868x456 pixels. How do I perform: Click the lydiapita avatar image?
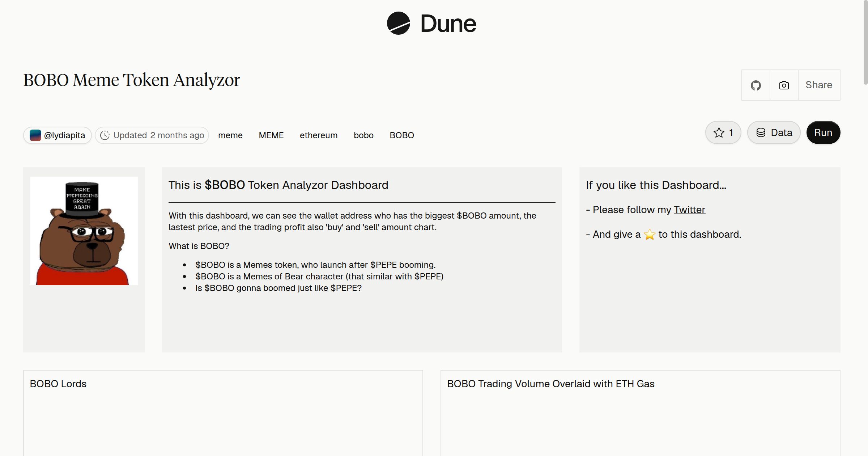click(35, 135)
